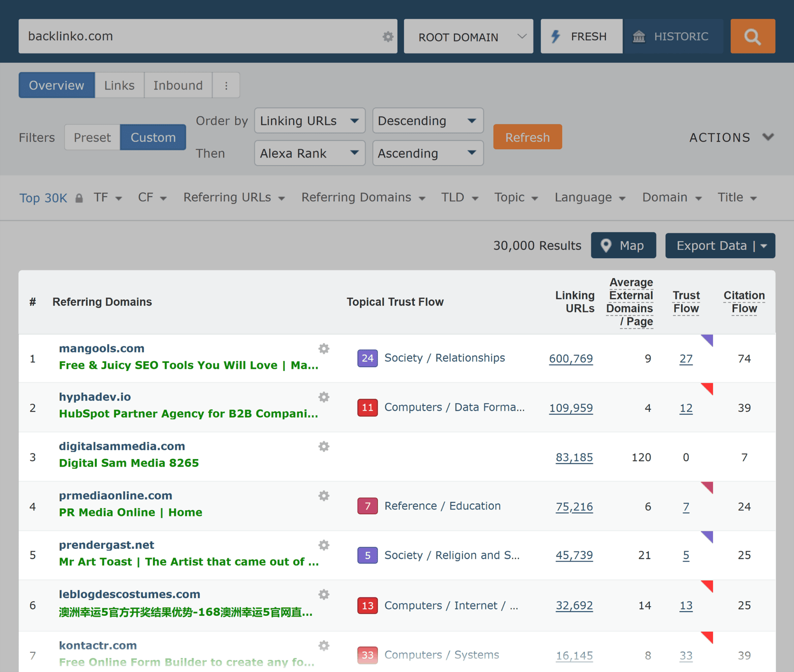Open the gear menu next to hyphadev.io
The height and width of the screenshot is (672, 794).
click(x=324, y=397)
